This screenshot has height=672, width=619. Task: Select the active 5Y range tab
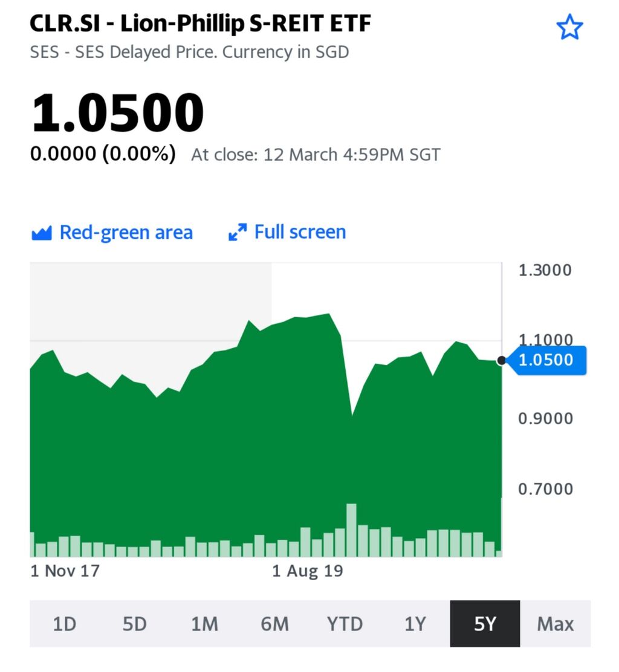click(x=485, y=624)
